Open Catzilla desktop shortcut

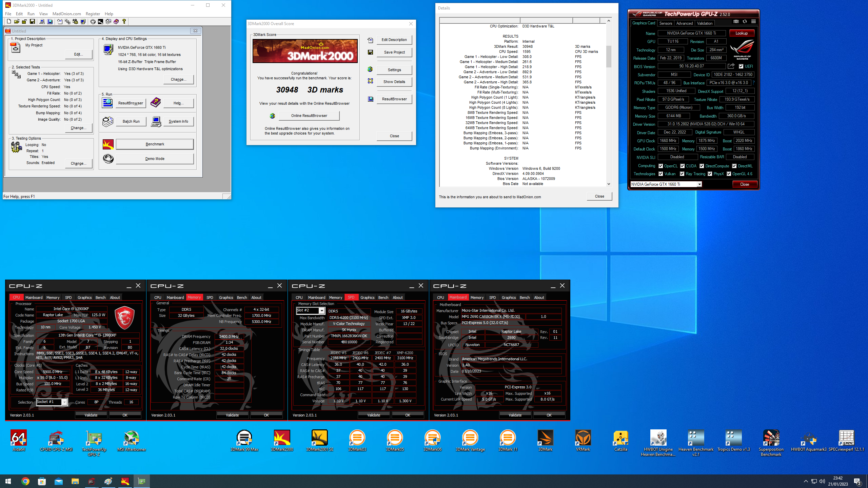pos(620,441)
